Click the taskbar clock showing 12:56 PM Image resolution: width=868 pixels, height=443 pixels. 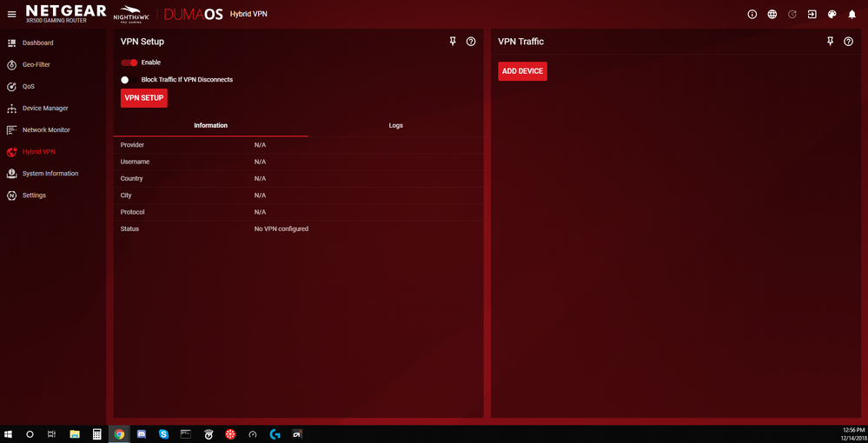pos(852,434)
